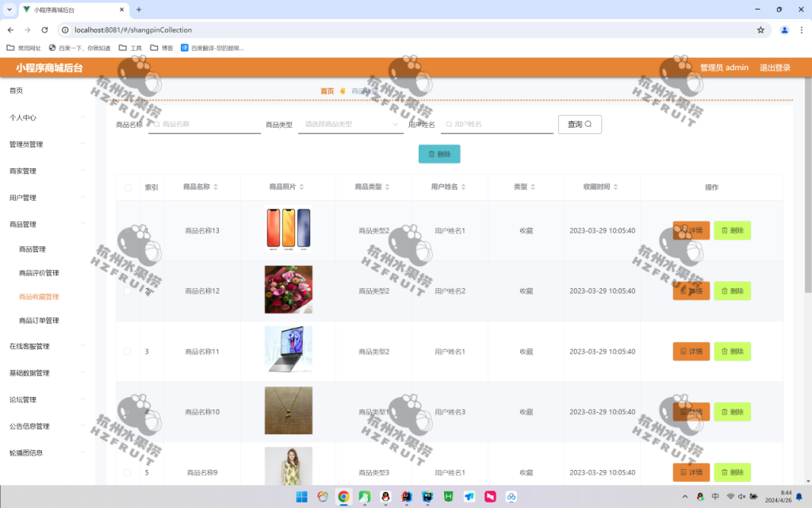Click the 小程序商城后台 browser tab

coord(56,10)
